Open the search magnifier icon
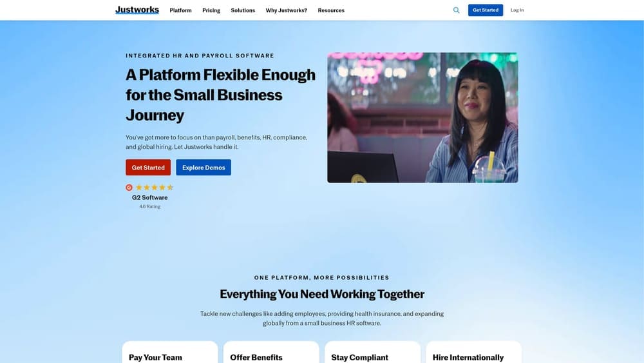This screenshot has width=644, height=363. (x=457, y=10)
